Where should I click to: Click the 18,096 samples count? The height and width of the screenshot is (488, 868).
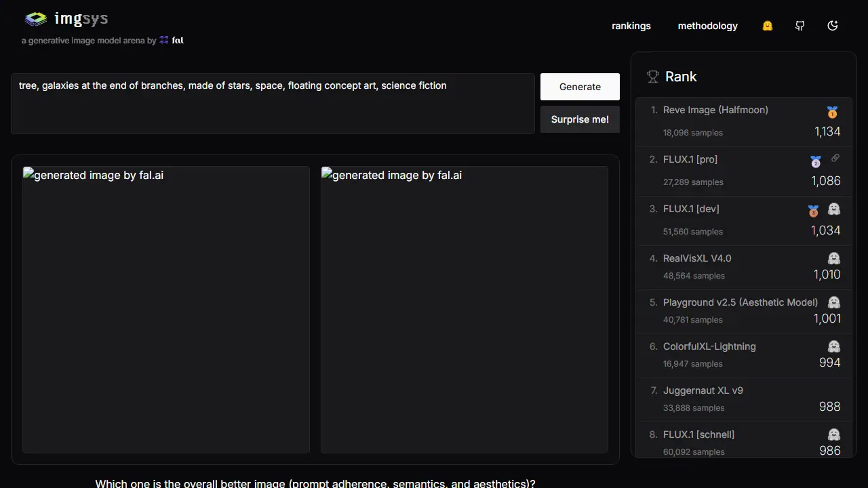pyautogui.click(x=693, y=133)
